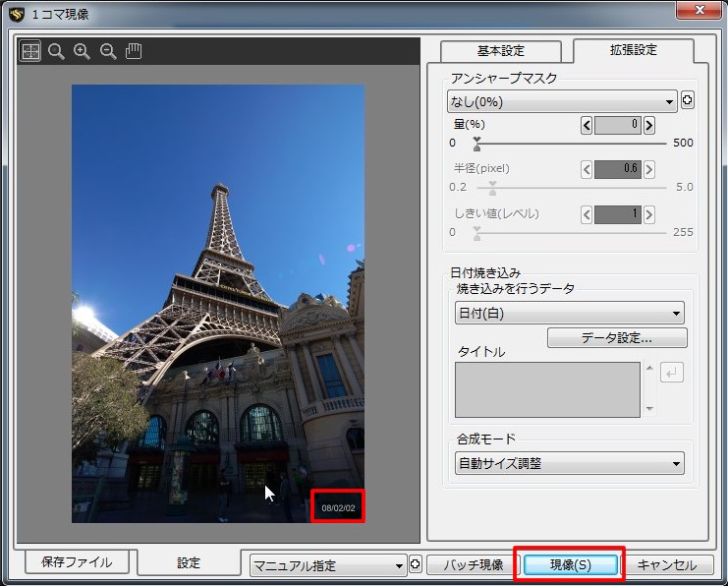Click the 量(%) numeric input field
The width and height of the screenshot is (728, 586).
point(618,125)
